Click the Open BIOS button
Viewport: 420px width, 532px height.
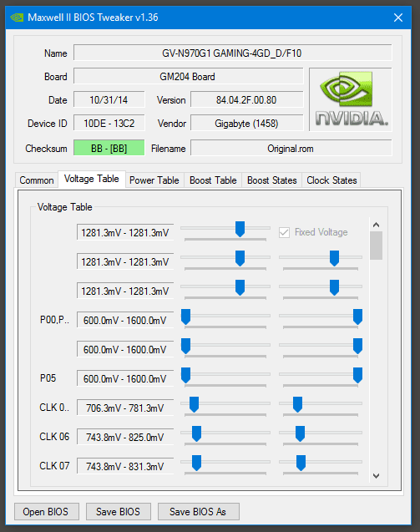[47, 511]
